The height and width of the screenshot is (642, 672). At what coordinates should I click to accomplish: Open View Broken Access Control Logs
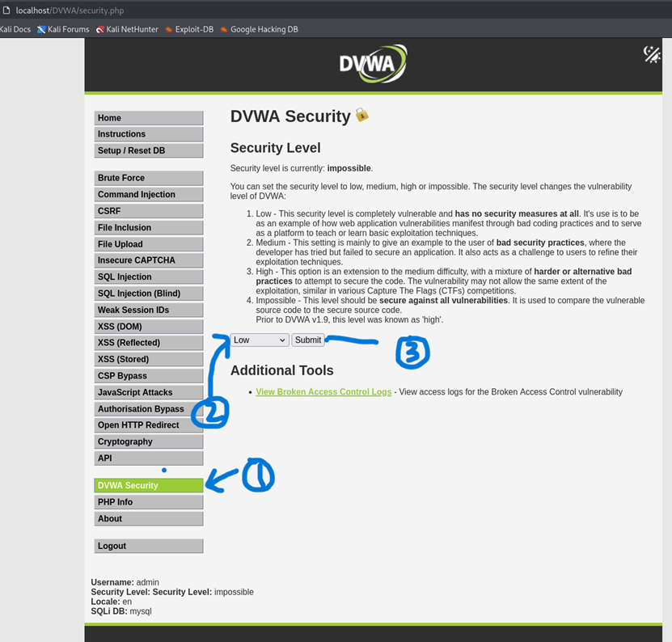coord(323,391)
